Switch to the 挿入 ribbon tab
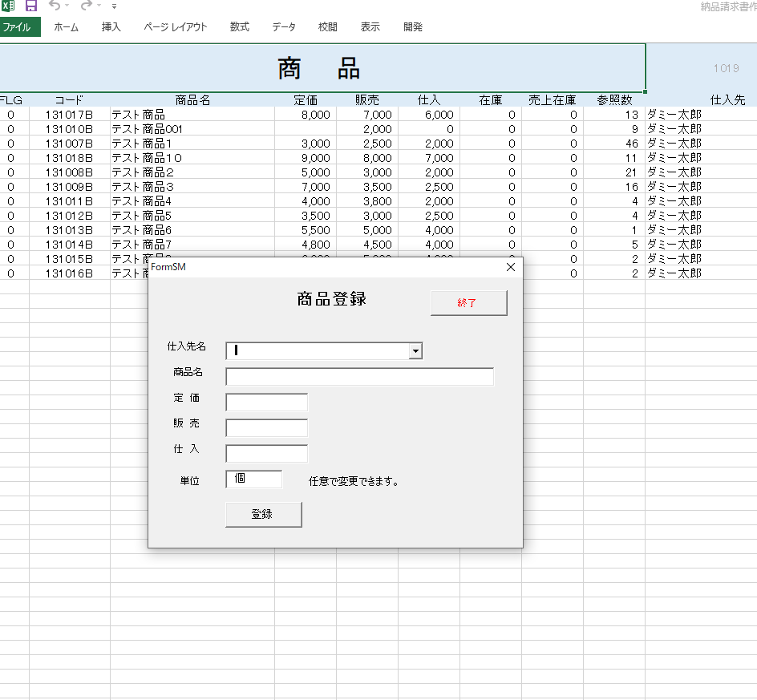This screenshot has width=757, height=700. pos(111,27)
